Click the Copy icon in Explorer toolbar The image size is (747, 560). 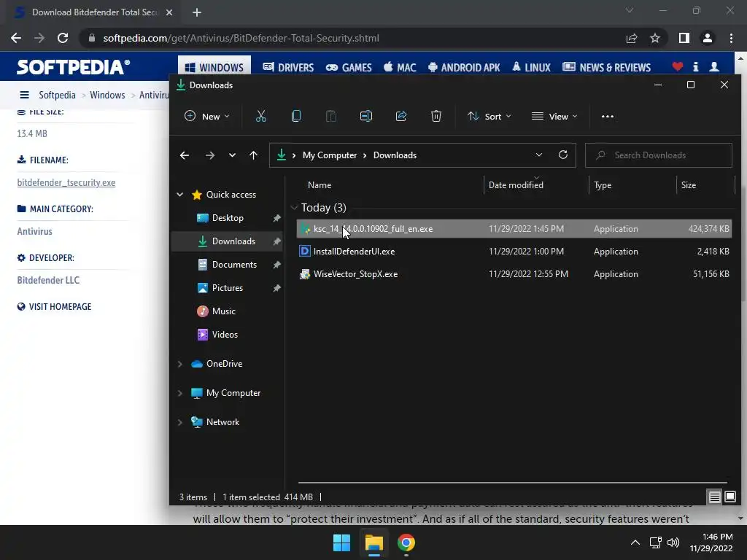[296, 116]
